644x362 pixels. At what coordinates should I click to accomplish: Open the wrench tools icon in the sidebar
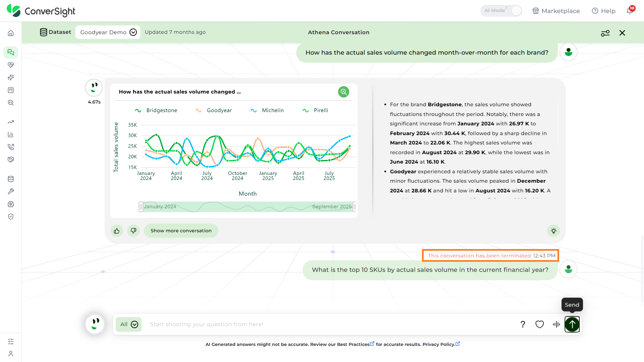(x=11, y=191)
